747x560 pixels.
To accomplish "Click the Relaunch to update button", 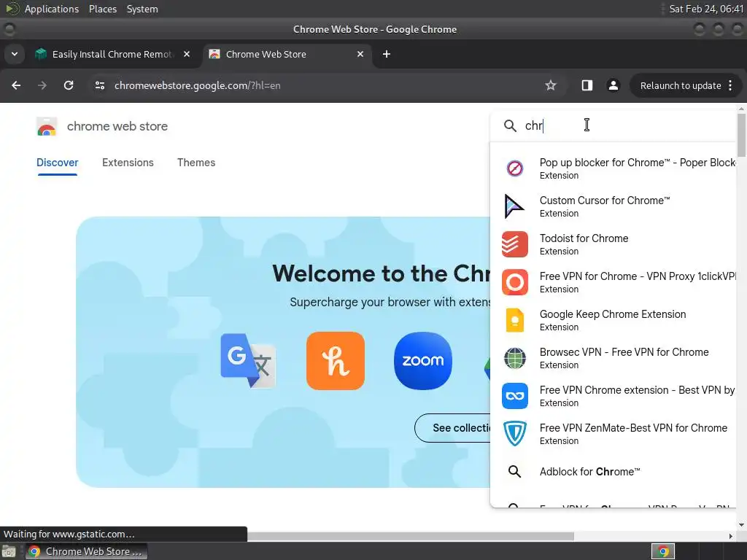I will tap(681, 85).
